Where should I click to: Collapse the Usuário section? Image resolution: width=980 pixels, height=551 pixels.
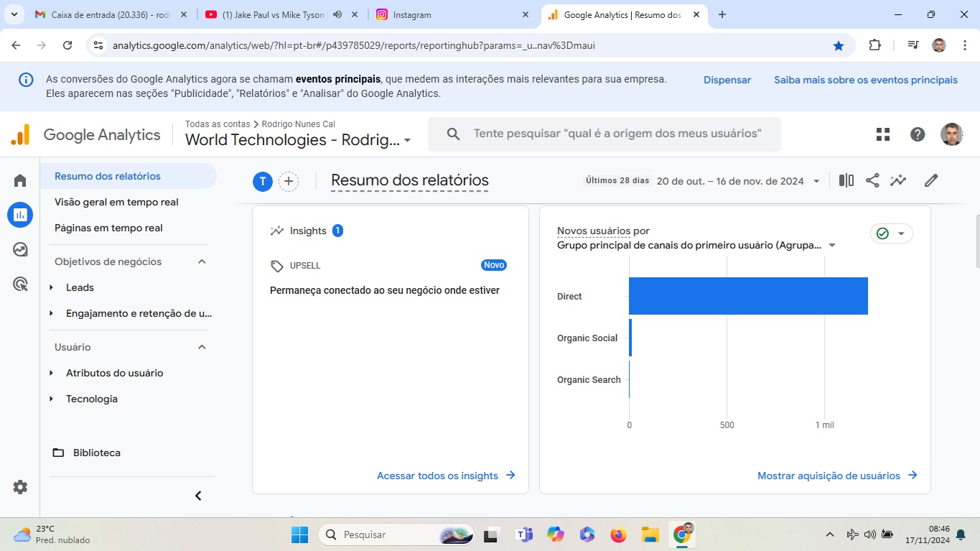202,347
